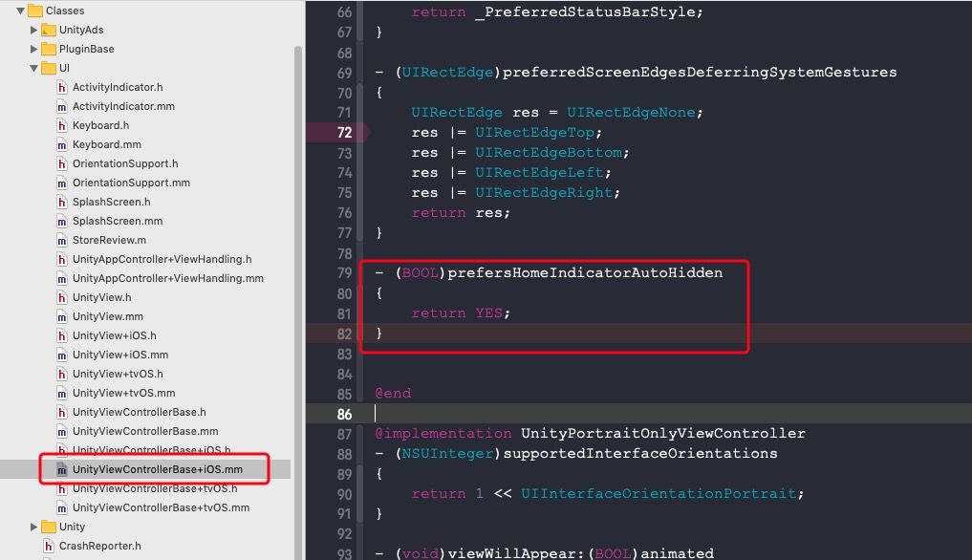Open UnityView+tvOS.h
This screenshot has width=972, height=560.
click(x=118, y=374)
